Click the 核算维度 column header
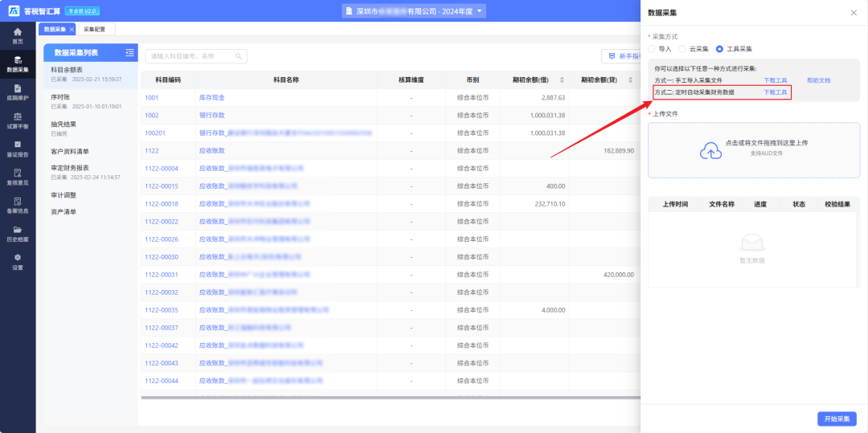Viewport: 868px width, 433px height. tap(411, 80)
